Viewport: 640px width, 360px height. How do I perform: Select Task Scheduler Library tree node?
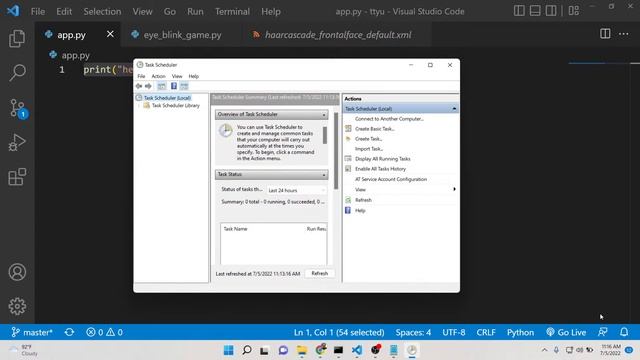tap(176, 106)
